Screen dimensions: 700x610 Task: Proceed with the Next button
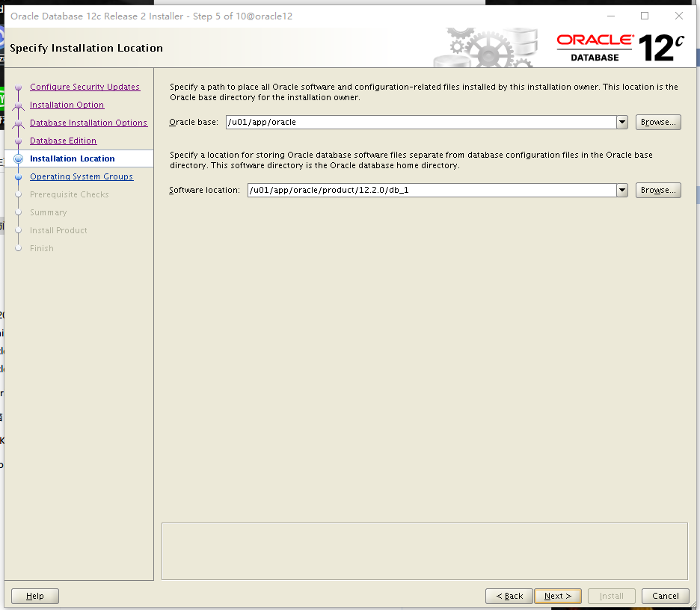pyautogui.click(x=558, y=596)
